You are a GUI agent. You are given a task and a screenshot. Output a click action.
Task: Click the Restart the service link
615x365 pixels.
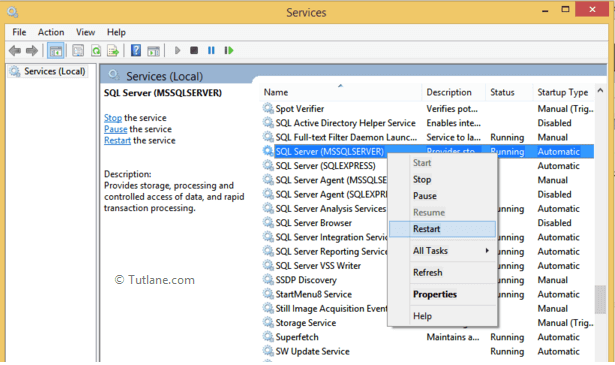click(x=117, y=141)
